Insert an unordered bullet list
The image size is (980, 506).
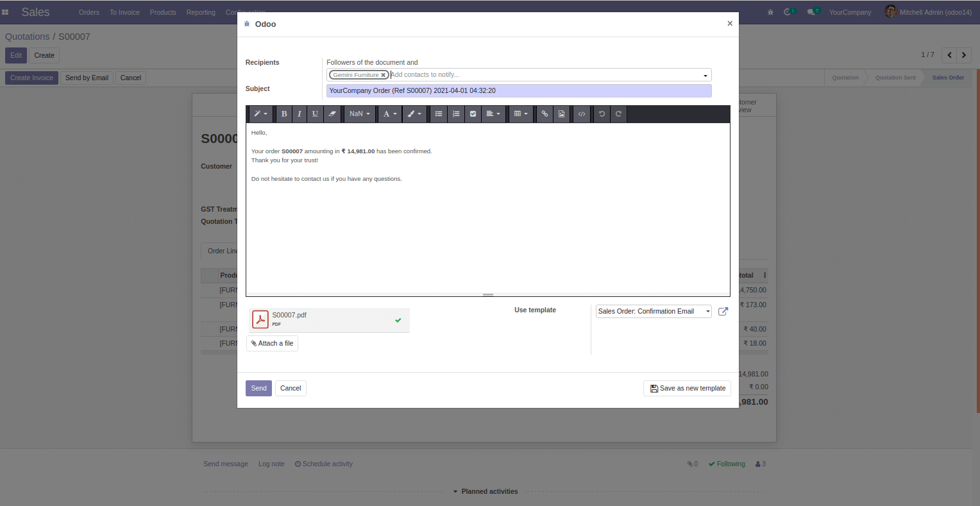[x=439, y=114]
